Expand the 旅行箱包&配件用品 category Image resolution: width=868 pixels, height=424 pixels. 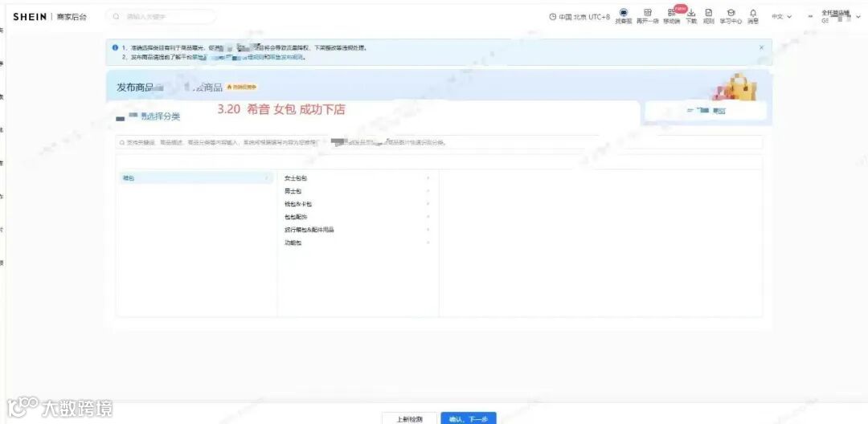(358, 230)
